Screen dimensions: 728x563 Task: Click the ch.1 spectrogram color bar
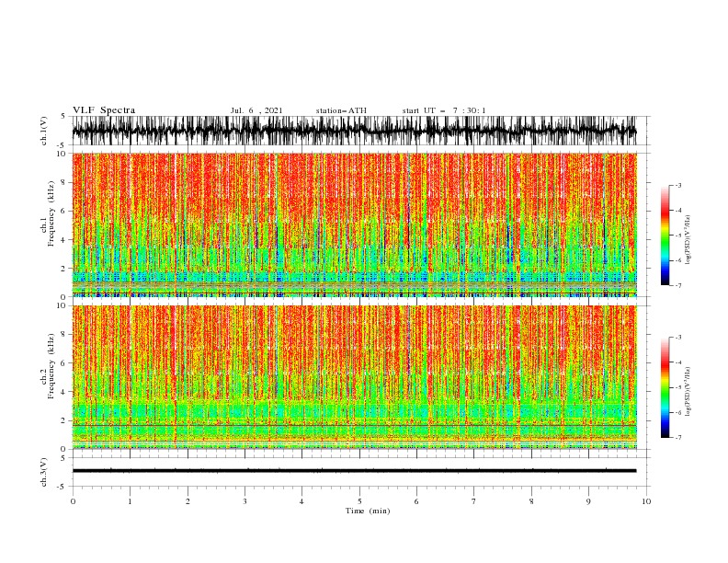tap(665, 236)
